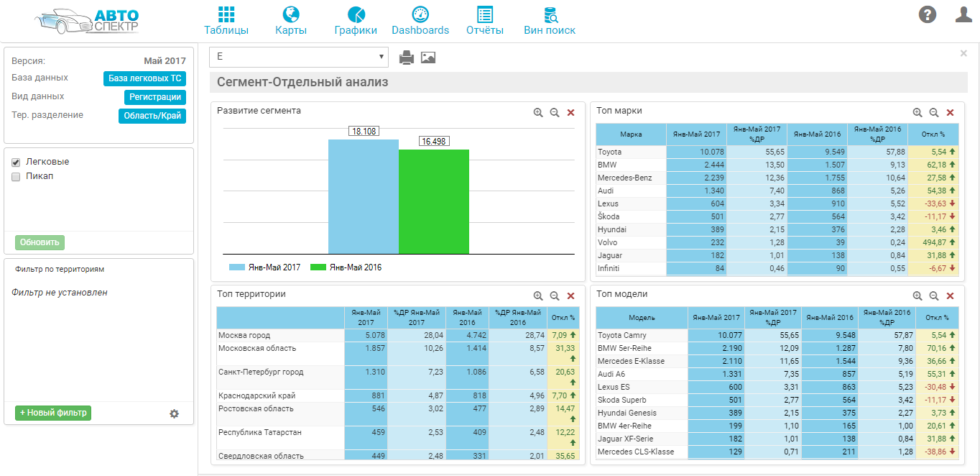Uncheck the Легковые checkbox
The image size is (980, 476).
coord(15,162)
